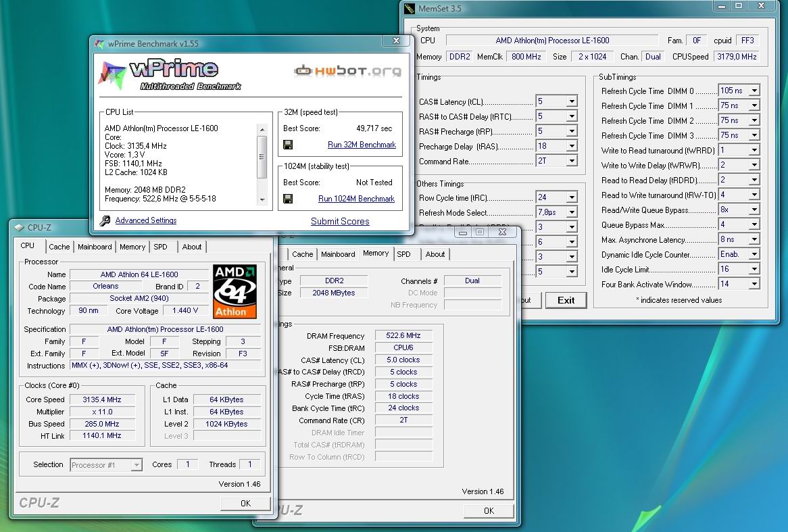Click the Core Speed value 3135.4 MHz
This screenshot has height=532, width=788.
[102, 400]
